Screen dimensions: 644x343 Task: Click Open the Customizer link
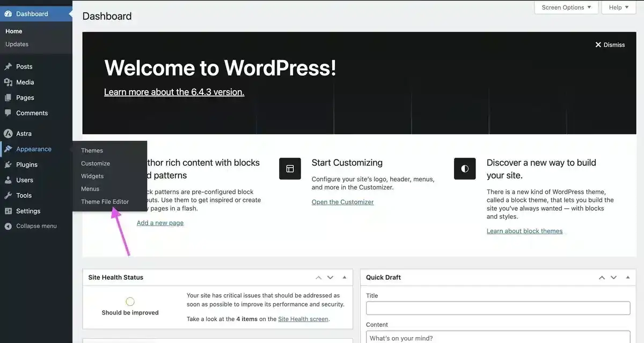click(342, 202)
